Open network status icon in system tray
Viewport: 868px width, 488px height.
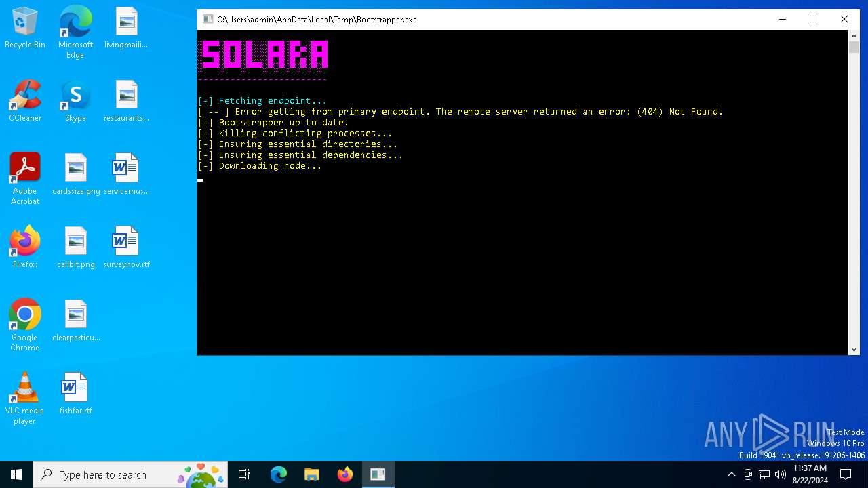pos(764,474)
